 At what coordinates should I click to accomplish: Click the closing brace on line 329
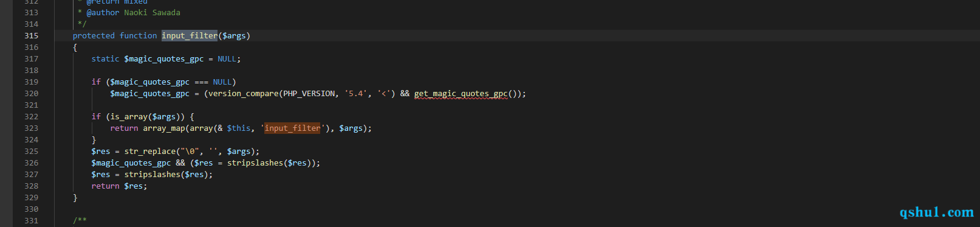[x=75, y=198]
